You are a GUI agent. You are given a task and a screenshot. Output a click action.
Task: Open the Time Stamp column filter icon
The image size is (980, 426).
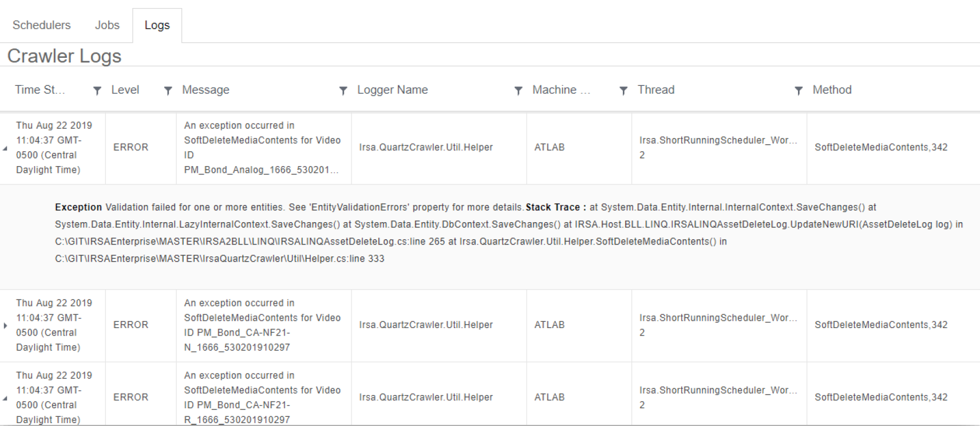97,90
